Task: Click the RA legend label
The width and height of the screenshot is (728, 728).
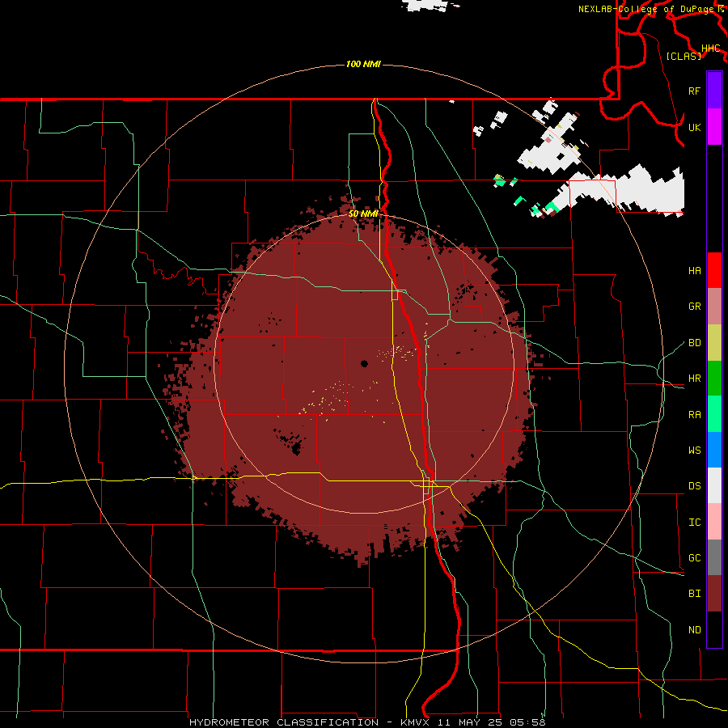Action: (x=694, y=415)
